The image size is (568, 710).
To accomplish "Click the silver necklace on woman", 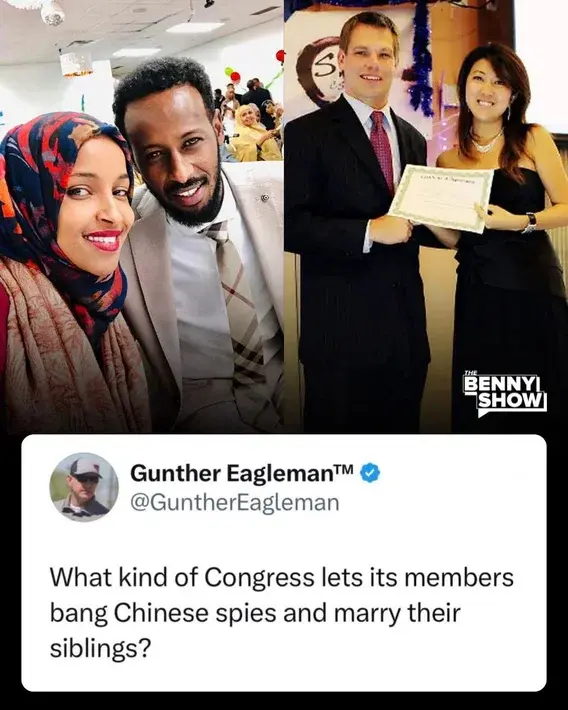I will pyautogui.click(x=487, y=142).
